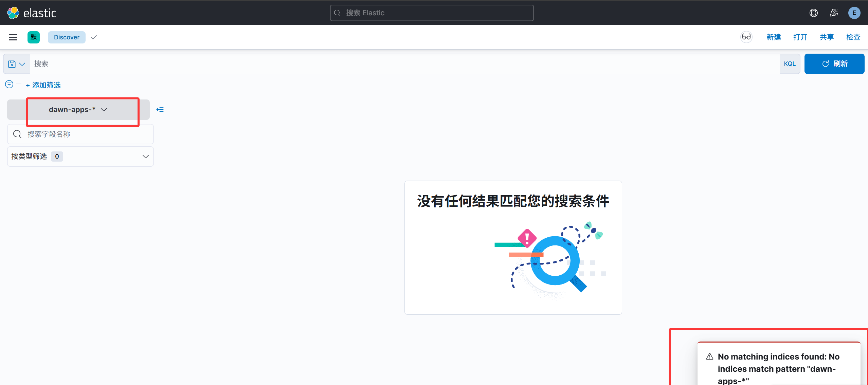Click the 添加筛选 add filter link
Viewport: 868px width, 385px height.
(43, 85)
